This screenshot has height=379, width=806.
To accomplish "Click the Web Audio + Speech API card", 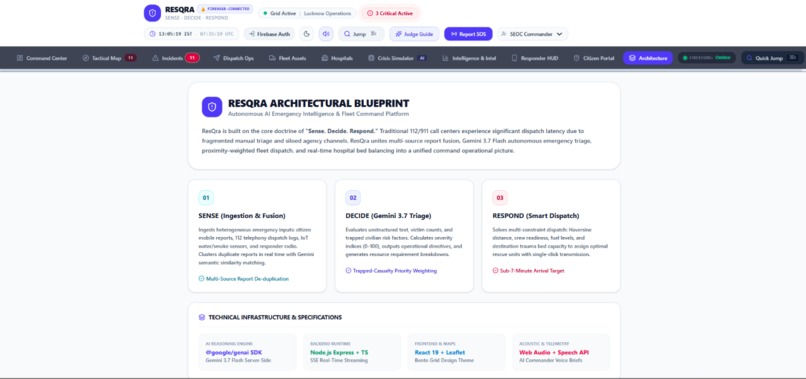I will (561, 352).
